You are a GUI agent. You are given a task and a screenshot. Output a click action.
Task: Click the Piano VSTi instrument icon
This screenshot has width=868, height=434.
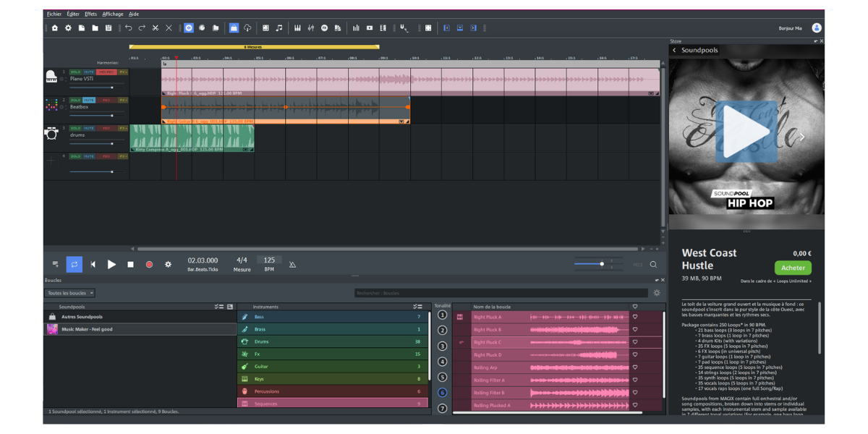51,77
